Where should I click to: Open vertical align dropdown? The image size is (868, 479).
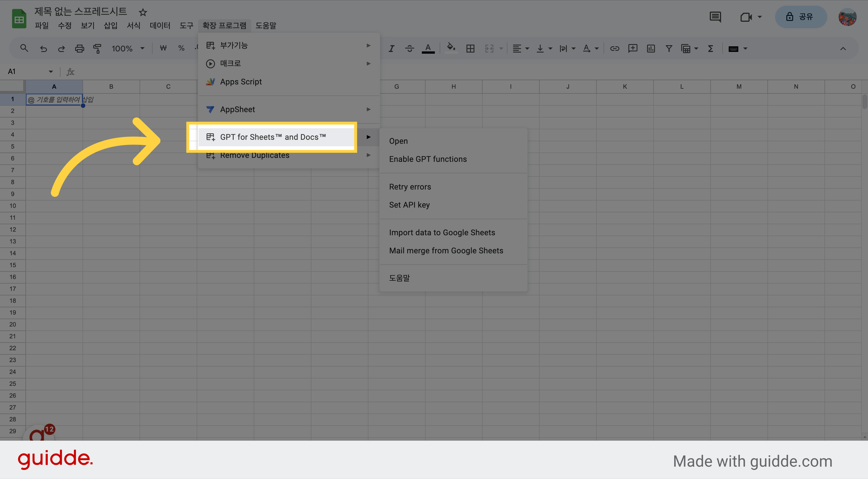click(x=544, y=49)
